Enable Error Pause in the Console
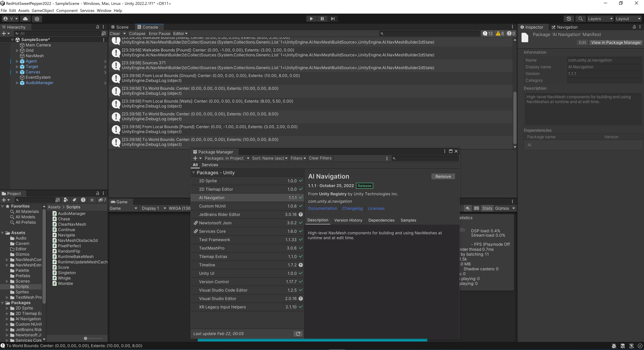Viewport: 644px width, 350px height. (x=159, y=33)
